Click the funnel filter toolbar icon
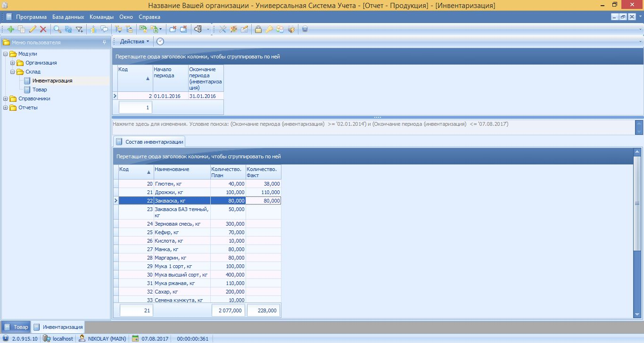Screen dimensions: 644x343 pos(79,29)
